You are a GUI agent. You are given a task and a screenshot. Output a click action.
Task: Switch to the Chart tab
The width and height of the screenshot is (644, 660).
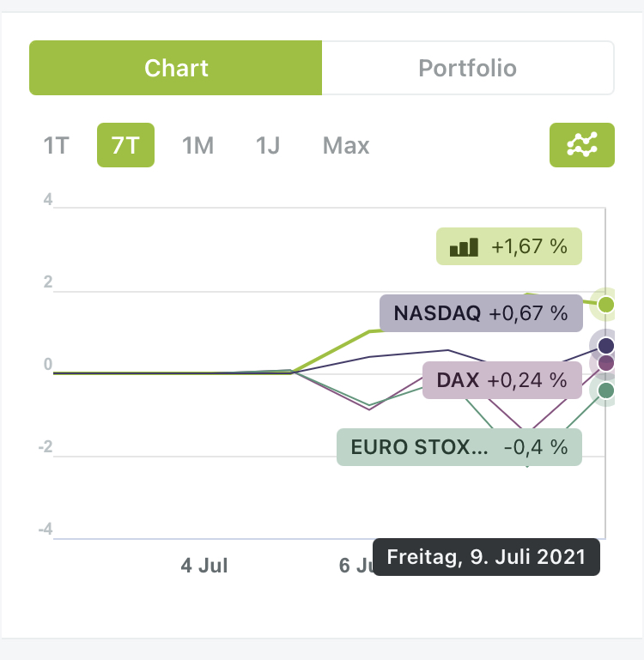pyautogui.click(x=176, y=68)
